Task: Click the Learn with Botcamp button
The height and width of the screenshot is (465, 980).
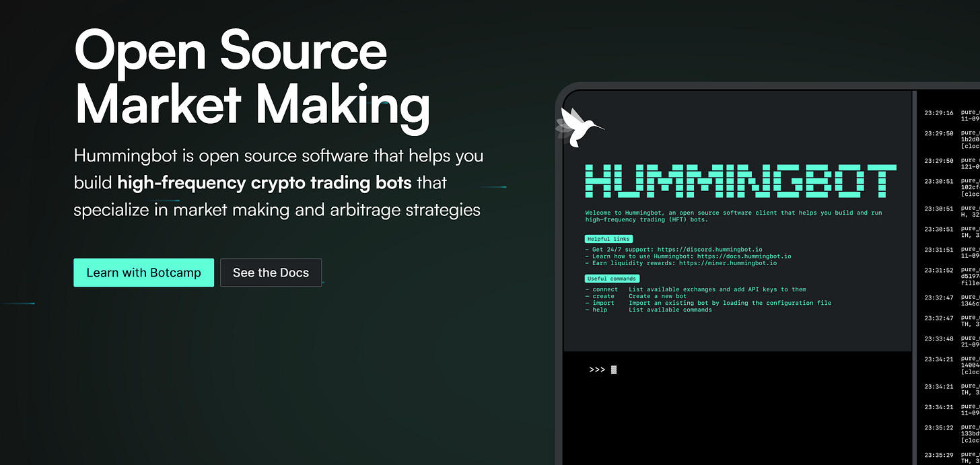Action: pyautogui.click(x=143, y=273)
